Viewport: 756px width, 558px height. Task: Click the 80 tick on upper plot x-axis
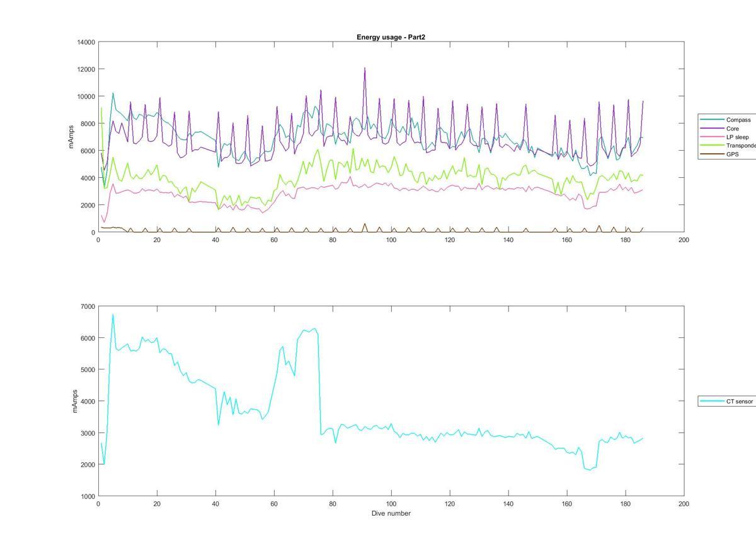coord(333,240)
